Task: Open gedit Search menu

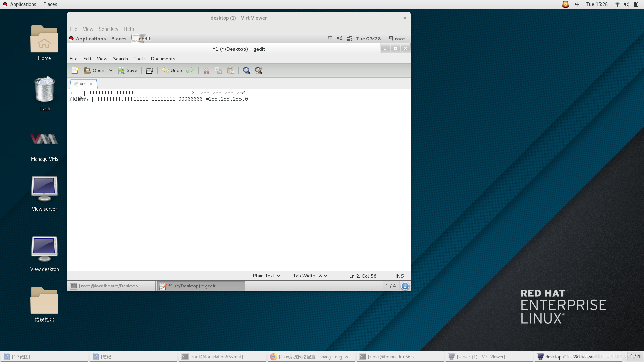Action: (x=120, y=59)
